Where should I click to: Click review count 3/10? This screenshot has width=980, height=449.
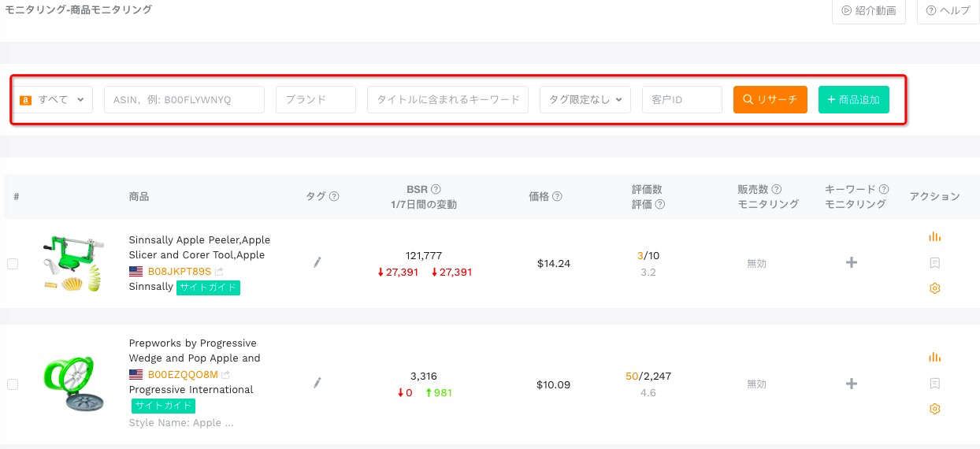pyautogui.click(x=648, y=256)
